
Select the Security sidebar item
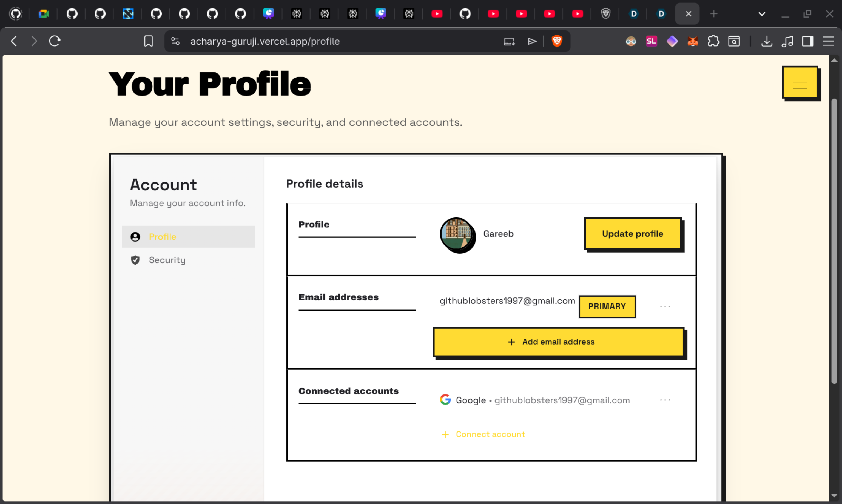coord(167,260)
